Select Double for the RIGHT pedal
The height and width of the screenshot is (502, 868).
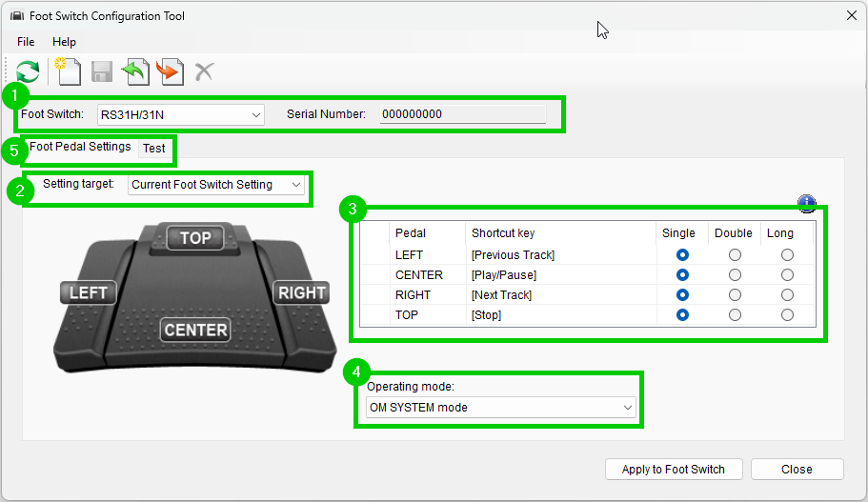[735, 295]
